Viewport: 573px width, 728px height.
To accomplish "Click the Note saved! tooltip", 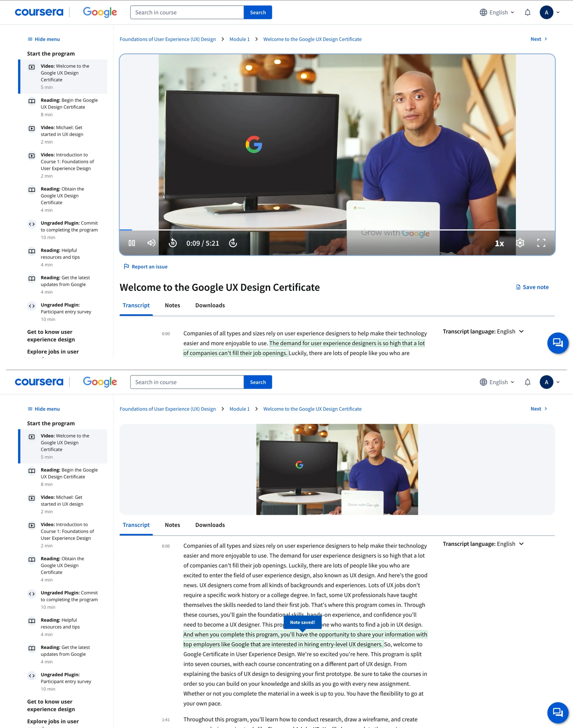I will tap(302, 622).
